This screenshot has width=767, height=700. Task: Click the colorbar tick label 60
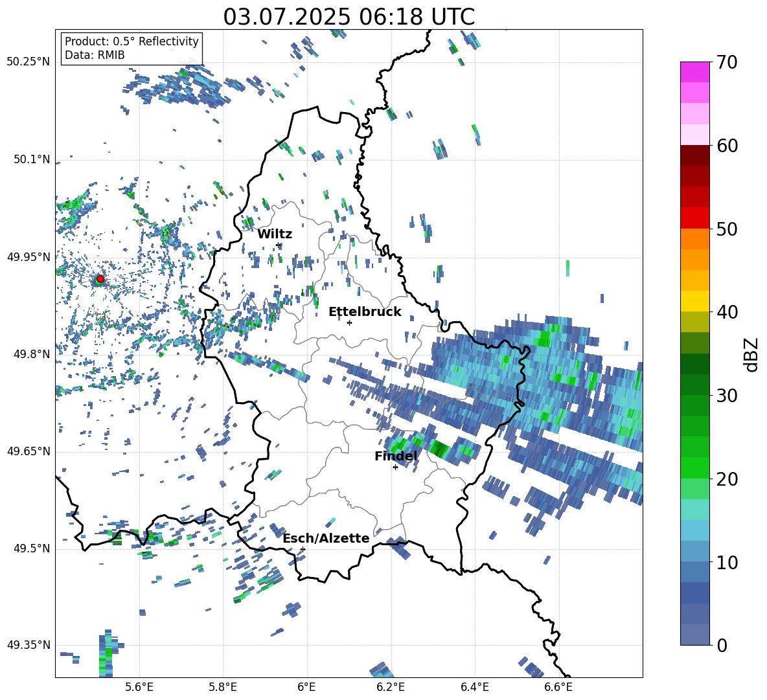click(x=727, y=146)
